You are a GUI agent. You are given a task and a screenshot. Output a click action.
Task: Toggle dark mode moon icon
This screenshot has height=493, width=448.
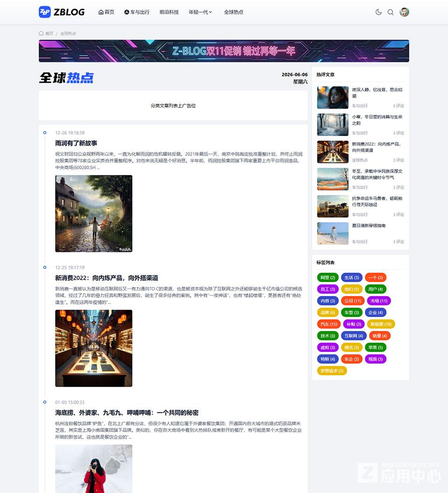pos(378,12)
